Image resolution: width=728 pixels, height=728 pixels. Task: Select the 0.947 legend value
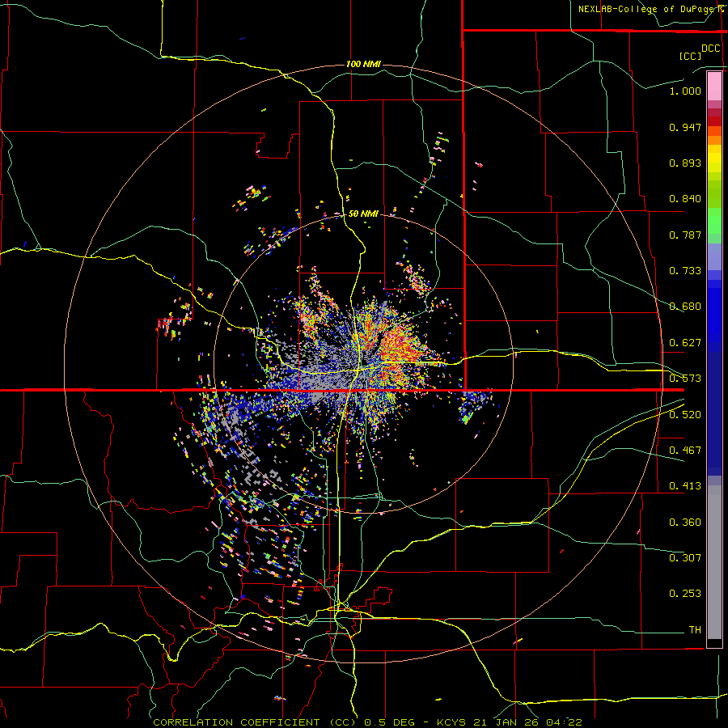tap(685, 127)
